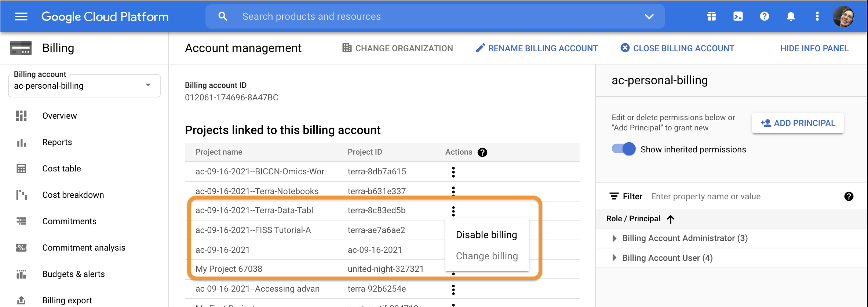
Task: Click project ID terra-ae7a6ae2
Action: 376,230
